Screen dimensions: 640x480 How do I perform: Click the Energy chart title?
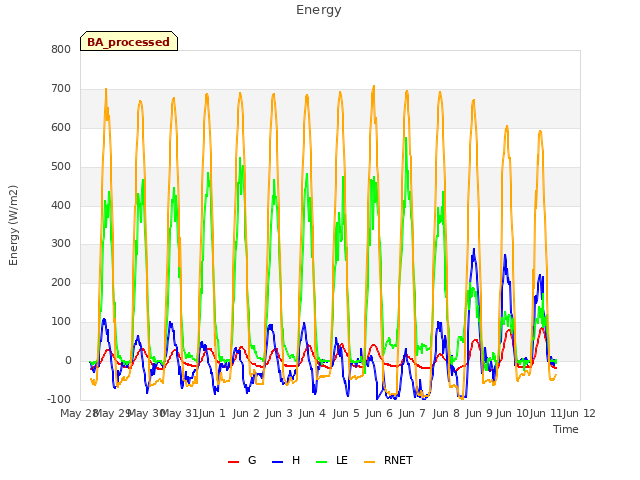tap(319, 10)
